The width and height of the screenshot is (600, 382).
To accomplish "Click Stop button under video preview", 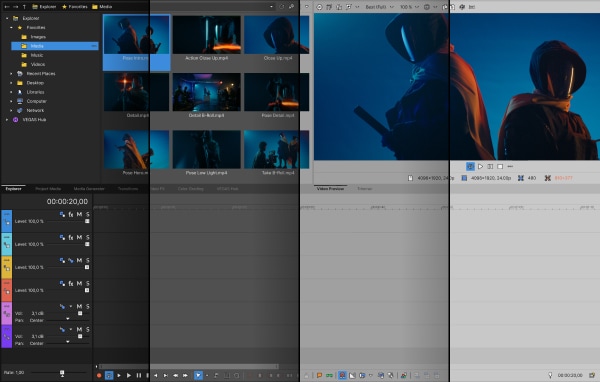I will [x=500, y=167].
